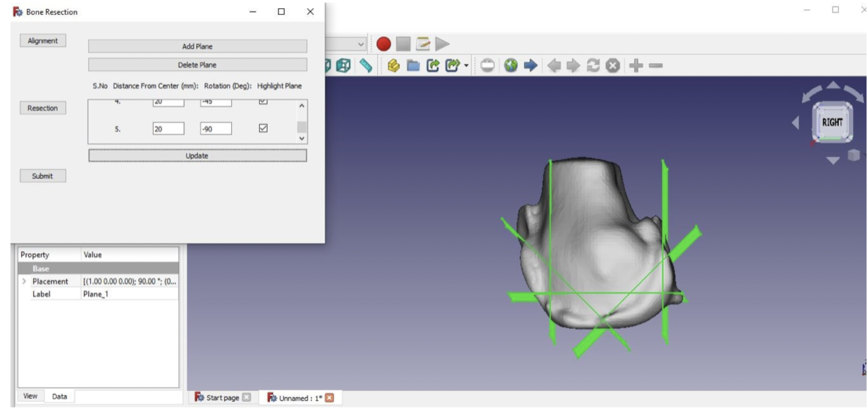Expand the Placement property row
Viewport: 868px width, 418px height.
[x=24, y=281]
